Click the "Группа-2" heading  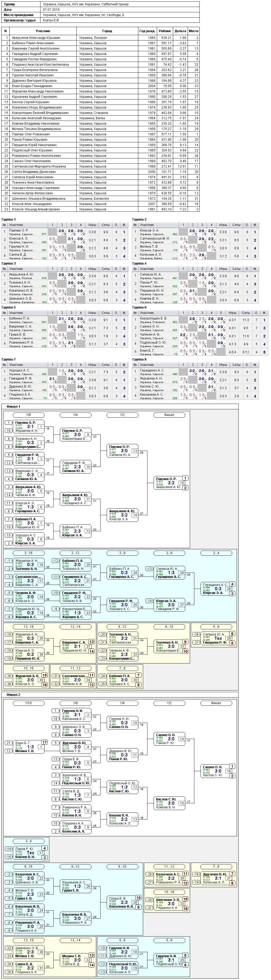click(x=140, y=220)
